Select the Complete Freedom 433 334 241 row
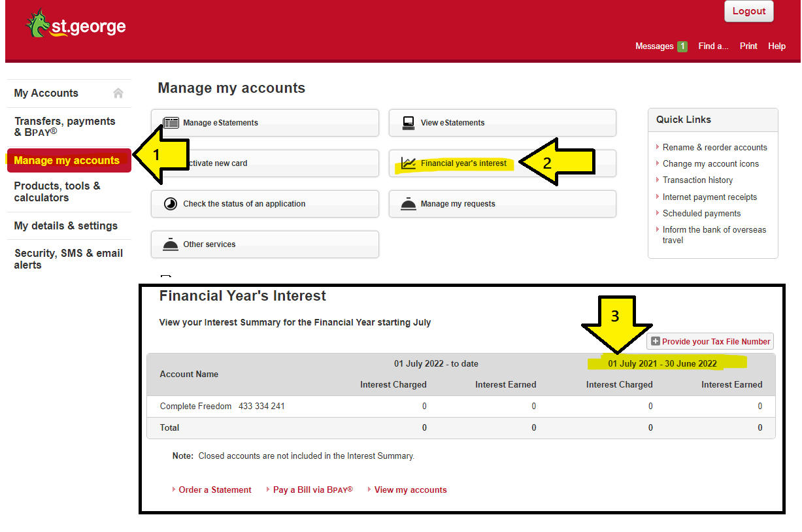This screenshot has width=802, height=532. 461,407
